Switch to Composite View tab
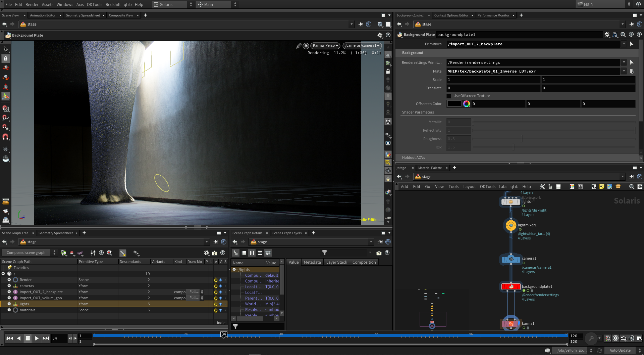The image size is (644, 355). (x=121, y=15)
